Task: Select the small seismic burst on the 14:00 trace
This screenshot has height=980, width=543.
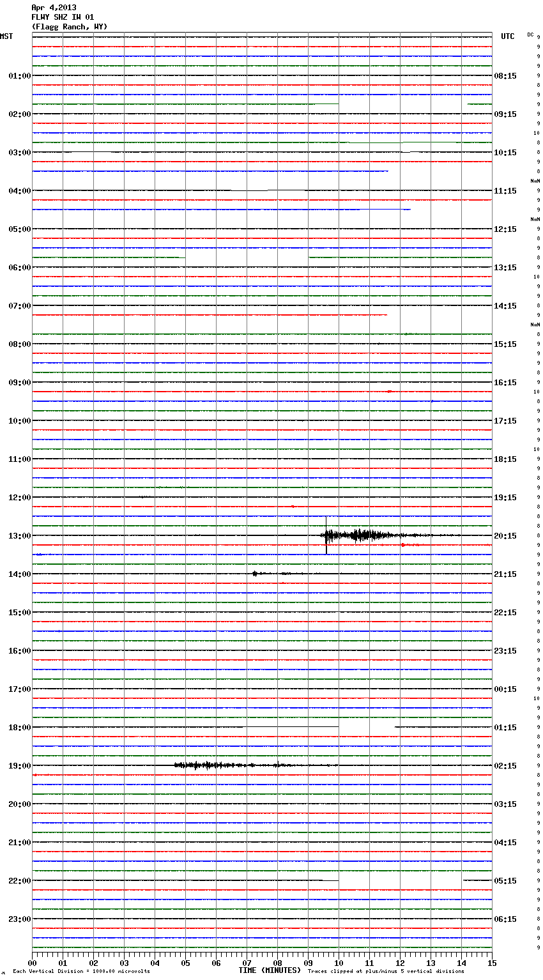Action: 256,574
